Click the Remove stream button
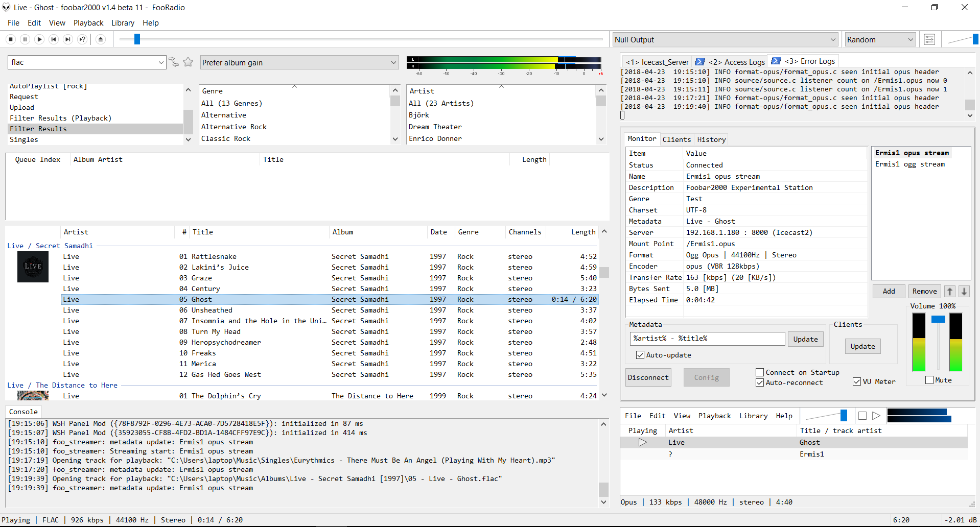The width and height of the screenshot is (980, 527). pyautogui.click(x=924, y=291)
